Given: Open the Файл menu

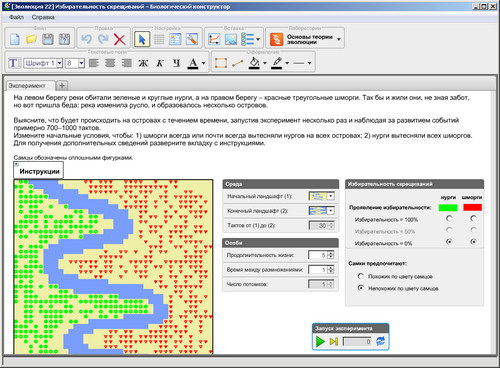Looking at the screenshot, I should coord(16,17).
